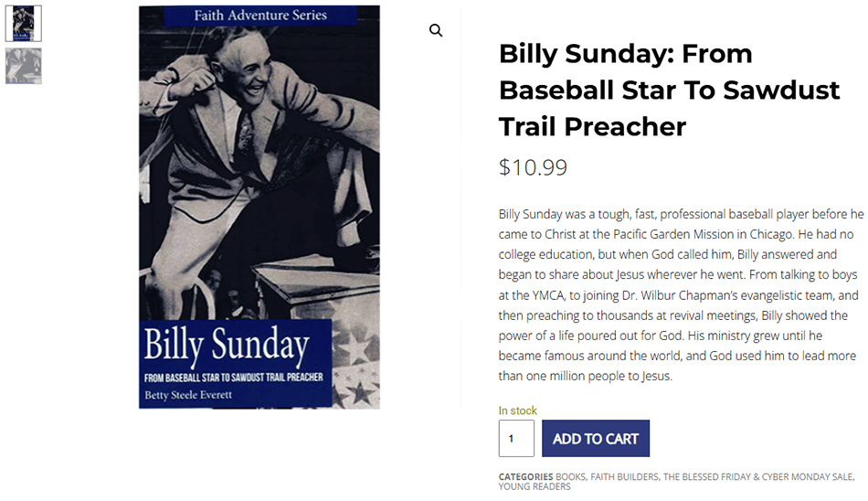The height and width of the screenshot is (501, 868).
Task: Click the large Billy Sunday title on cover
Action: 226,345
